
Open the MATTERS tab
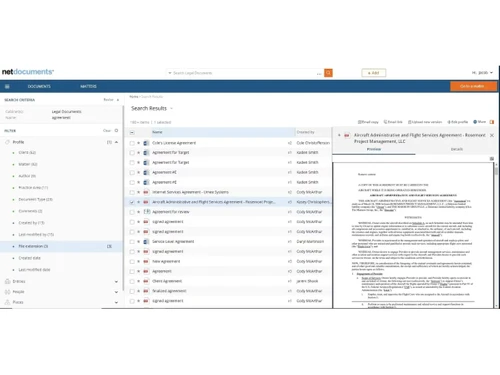[88, 86]
